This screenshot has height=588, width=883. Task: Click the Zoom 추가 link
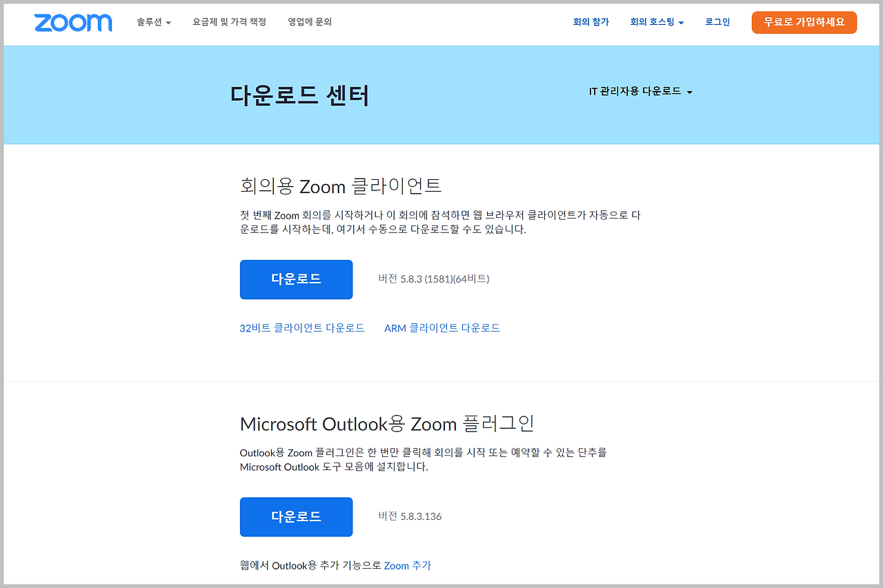coord(408,565)
